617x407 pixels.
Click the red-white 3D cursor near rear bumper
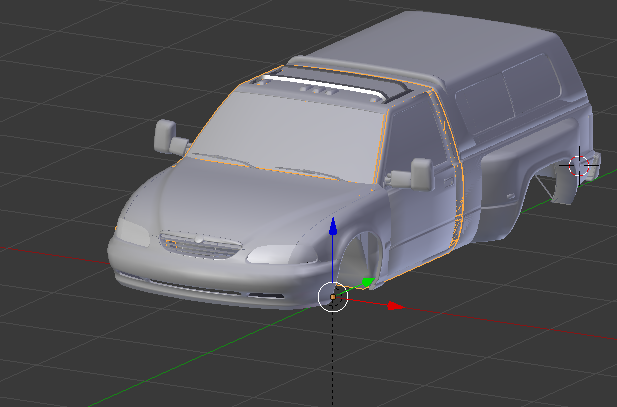579,166
